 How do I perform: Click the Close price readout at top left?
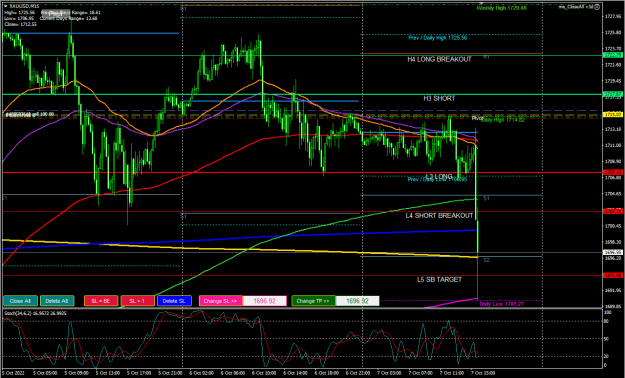(x=20, y=24)
